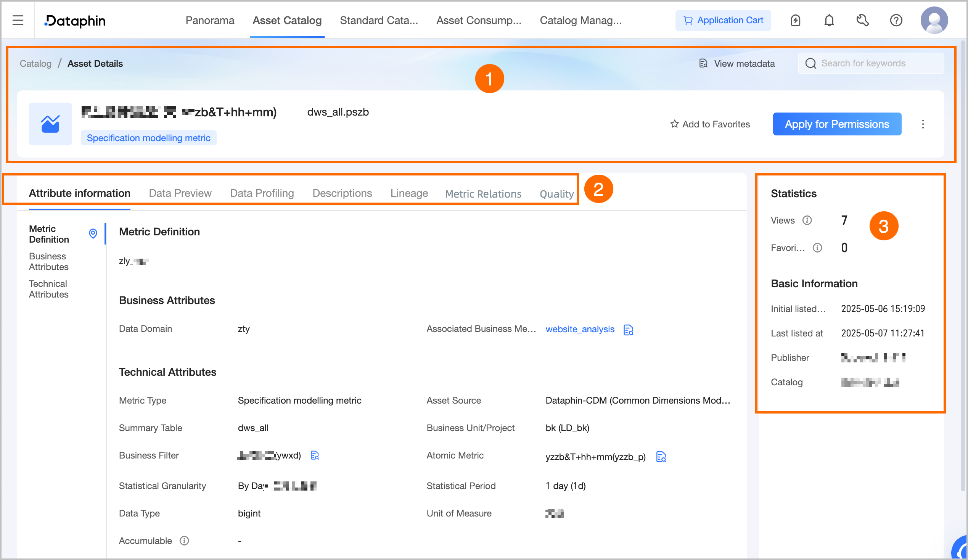Screen dimensions: 968x560
Task: Click info icon beside Views
Action: tap(807, 220)
